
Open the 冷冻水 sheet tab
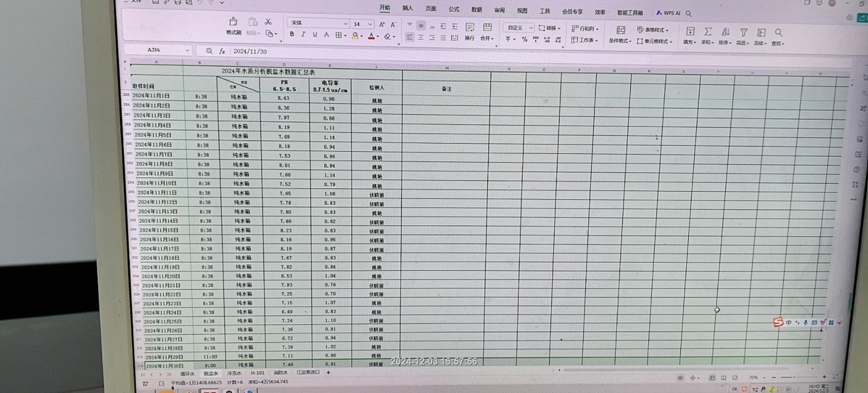234,373
